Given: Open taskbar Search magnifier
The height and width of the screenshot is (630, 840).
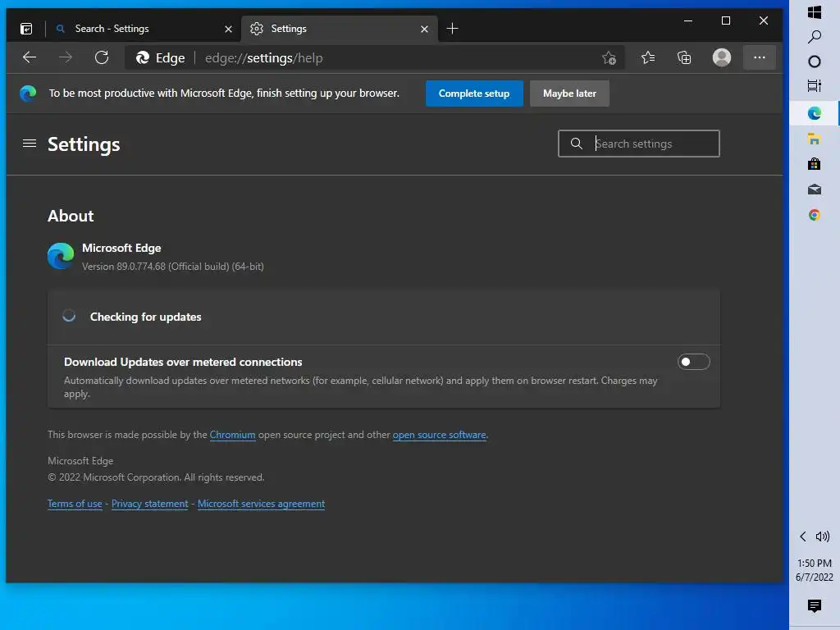Looking at the screenshot, I should [815, 36].
